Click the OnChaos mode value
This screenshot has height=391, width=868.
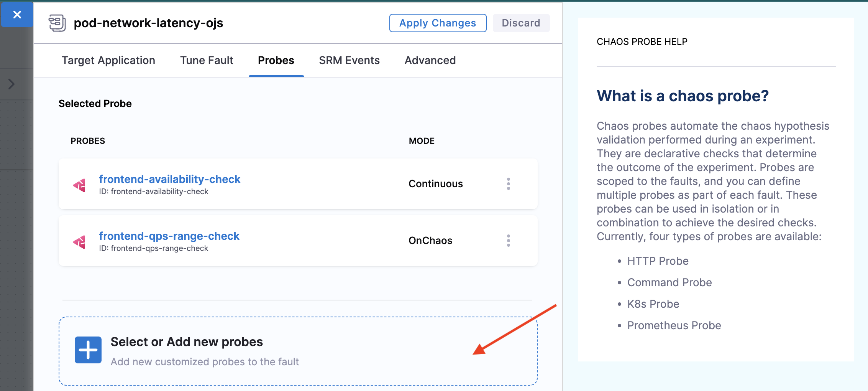tap(430, 241)
